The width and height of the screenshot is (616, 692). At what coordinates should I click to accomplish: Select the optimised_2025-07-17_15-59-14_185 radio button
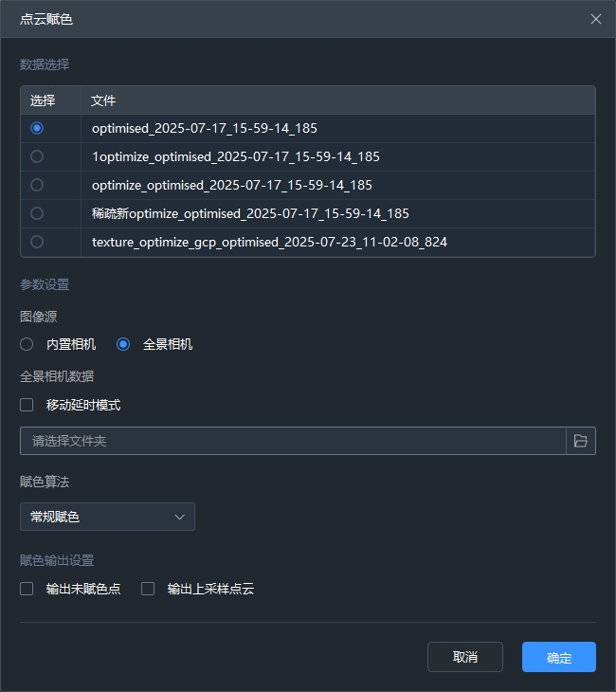tap(37, 128)
